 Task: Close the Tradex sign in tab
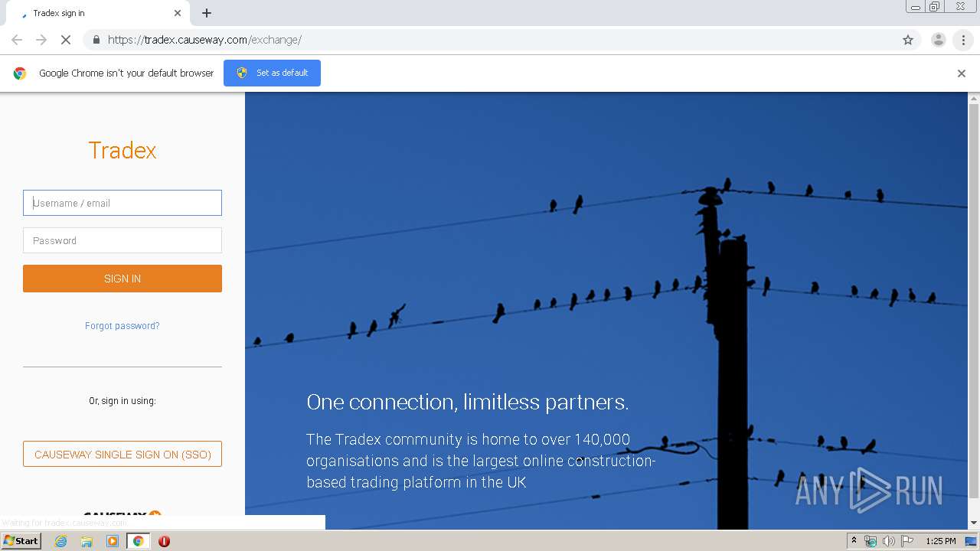click(178, 13)
